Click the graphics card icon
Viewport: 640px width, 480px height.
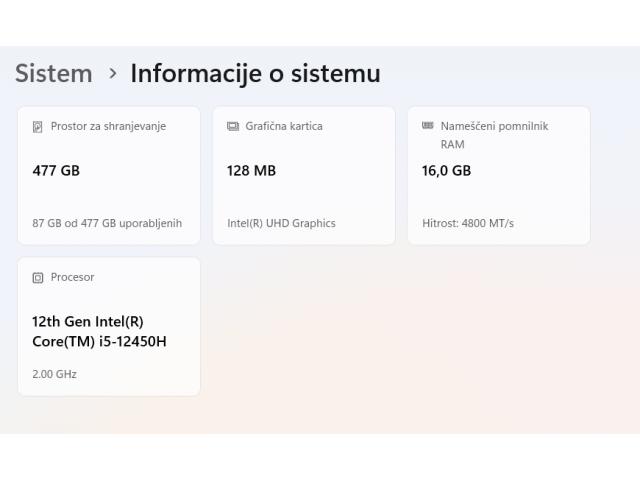pyautogui.click(x=233, y=126)
